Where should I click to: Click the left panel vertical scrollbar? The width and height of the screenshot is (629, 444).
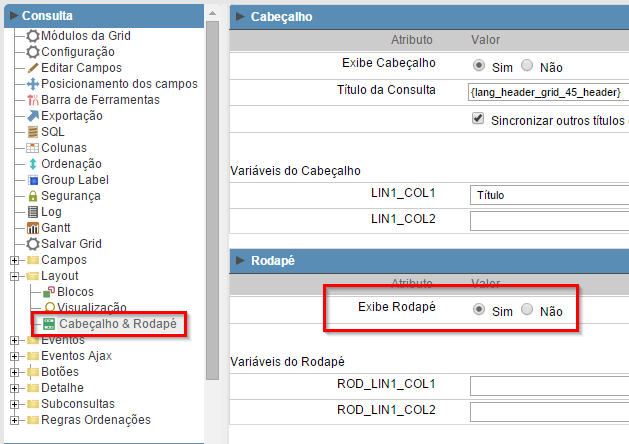click(212, 200)
